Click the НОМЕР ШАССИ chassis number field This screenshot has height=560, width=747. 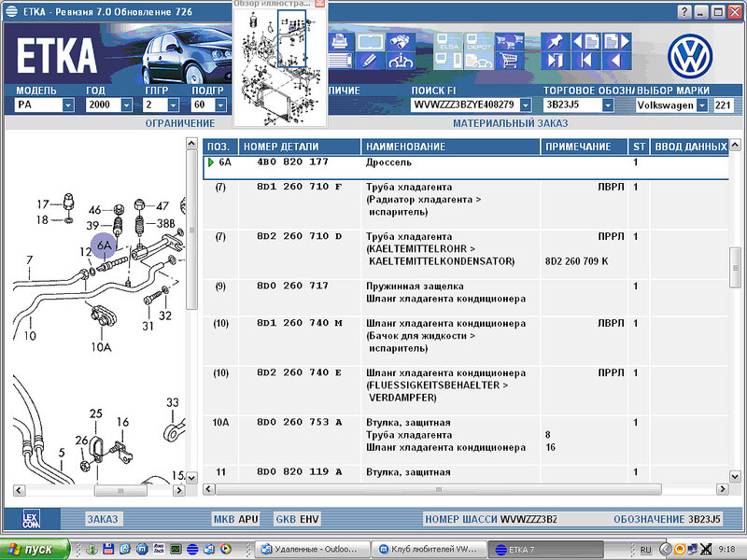point(491,519)
